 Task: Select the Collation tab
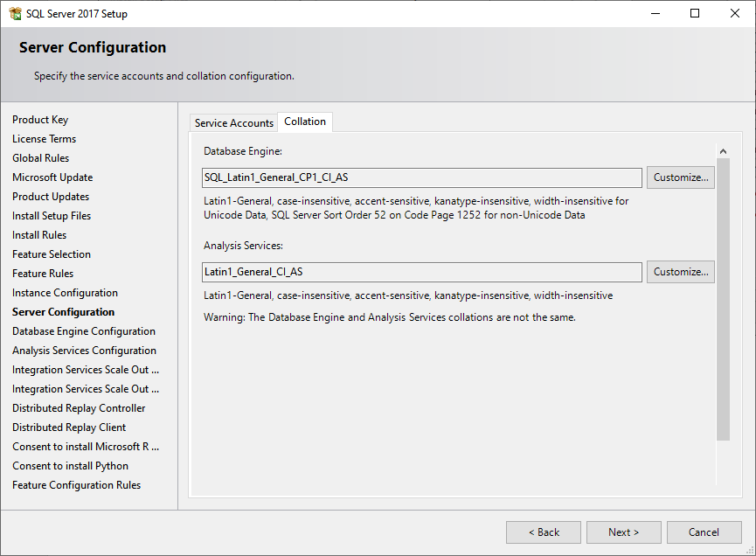pos(305,122)
